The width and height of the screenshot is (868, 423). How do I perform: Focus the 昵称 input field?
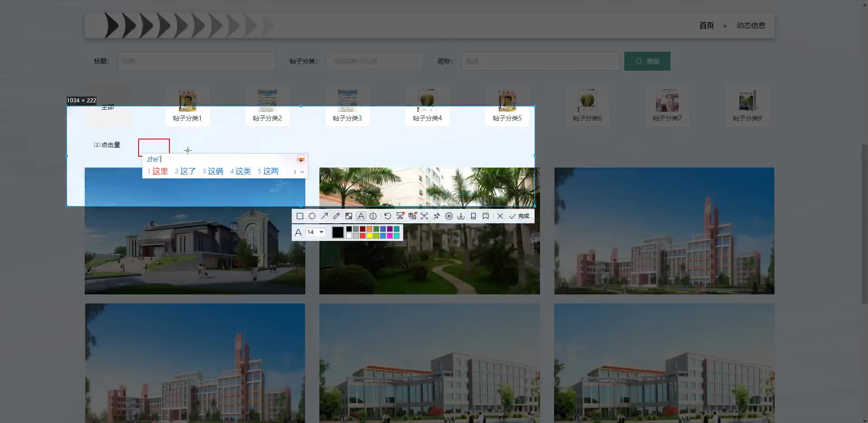point(540,61)
